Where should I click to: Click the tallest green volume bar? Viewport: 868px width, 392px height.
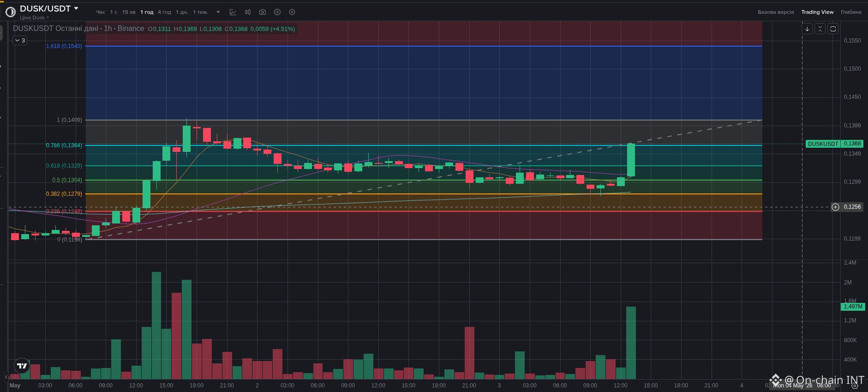click(x=156, y=326)
